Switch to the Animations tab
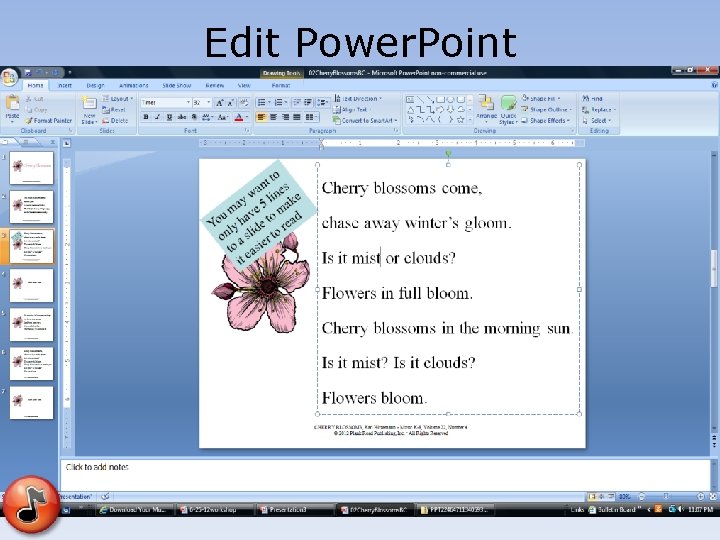 click(133, 85)
